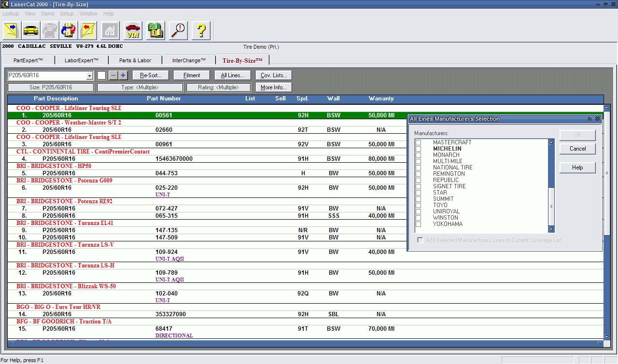The height and width of the screenshot is (364, 618).
Task: Select the row with part number 02660
Action: pyautogui.click(x=306, y=130)
